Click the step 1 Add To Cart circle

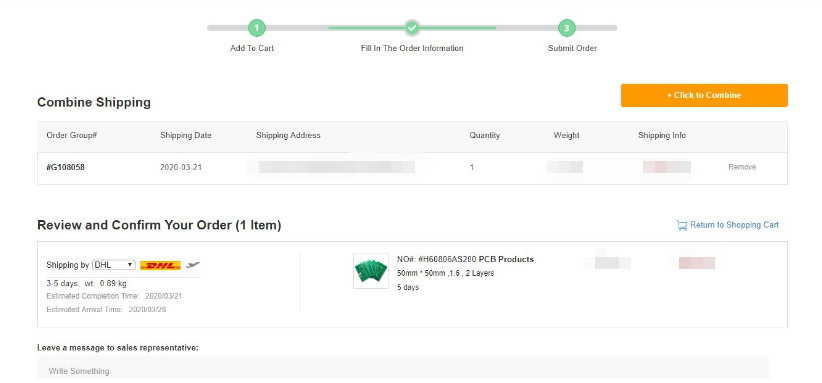[256, 28]
